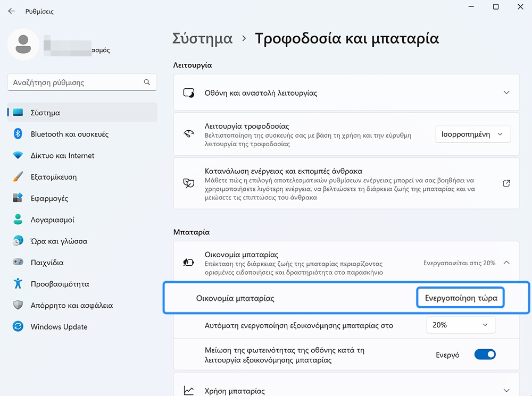Click the battery saver leaf battery icon
The height and width of the screenshot is (396, 532).
189,262
